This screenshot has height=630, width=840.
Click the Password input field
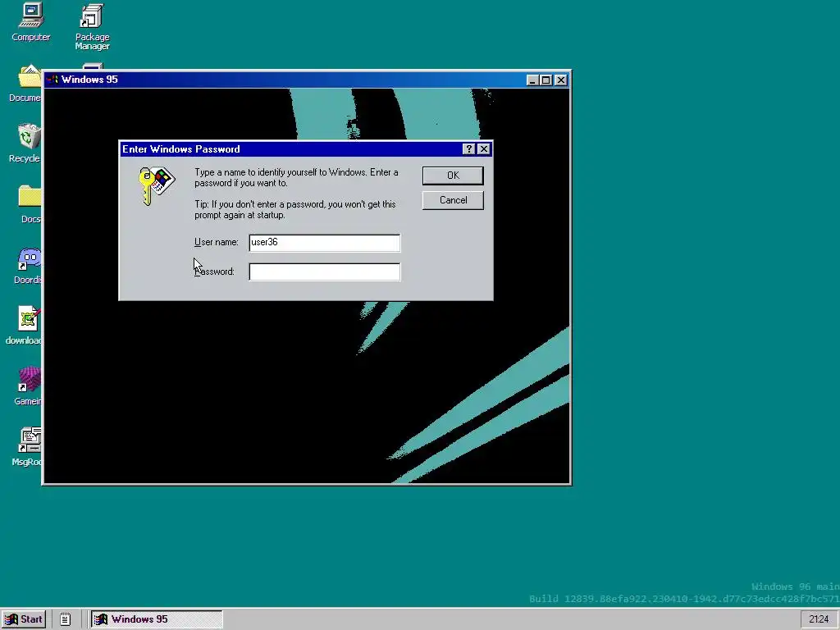coord(325,272)
